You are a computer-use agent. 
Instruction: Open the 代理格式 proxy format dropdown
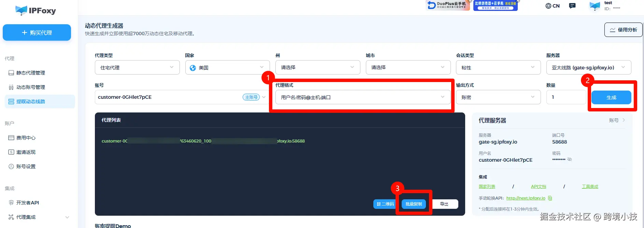(x=363, y=97)
